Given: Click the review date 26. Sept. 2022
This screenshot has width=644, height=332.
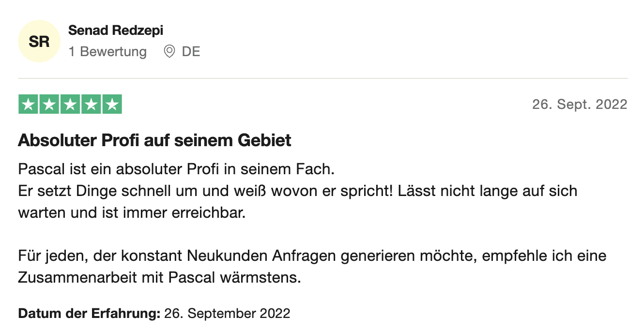Looking at the screenshot, I should coord(579,105).
